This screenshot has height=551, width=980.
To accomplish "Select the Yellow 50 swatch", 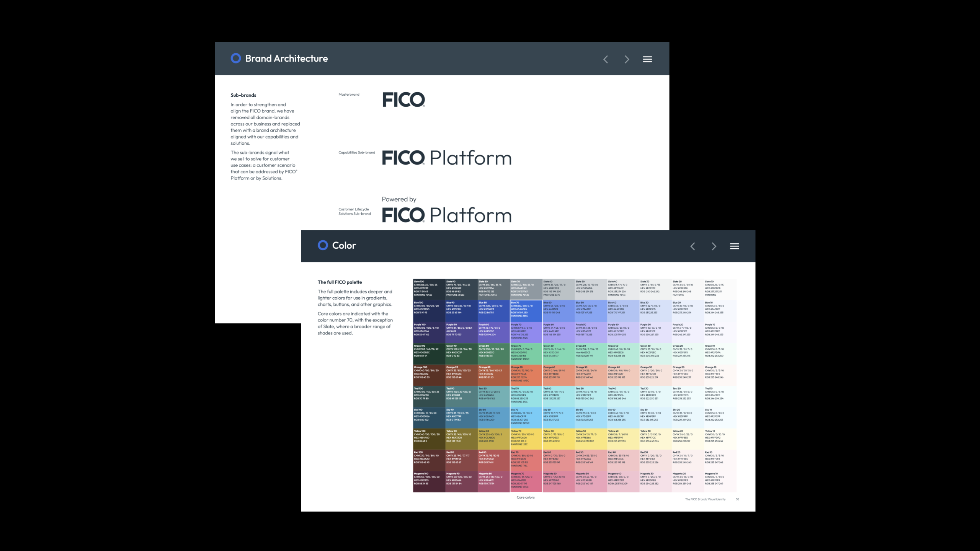I will pyautogui.click(x=591, y=440).
